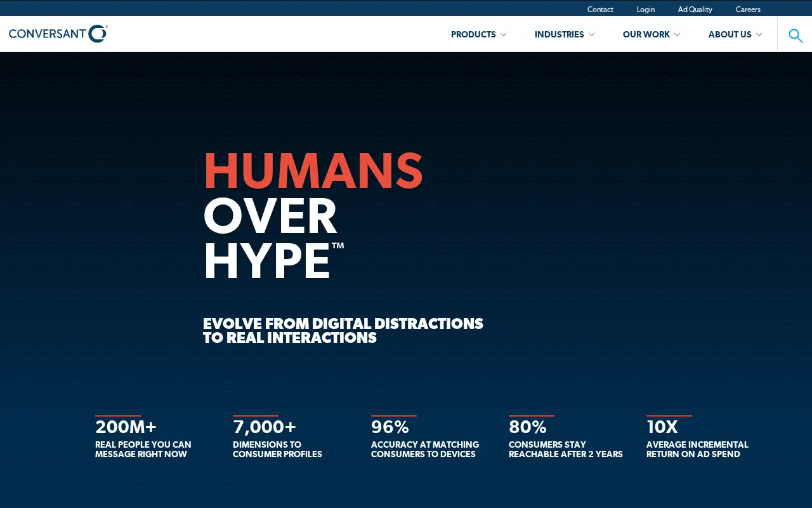Open the Industries menu
This screenshot has width=812, height=508.
coord(559,34)
